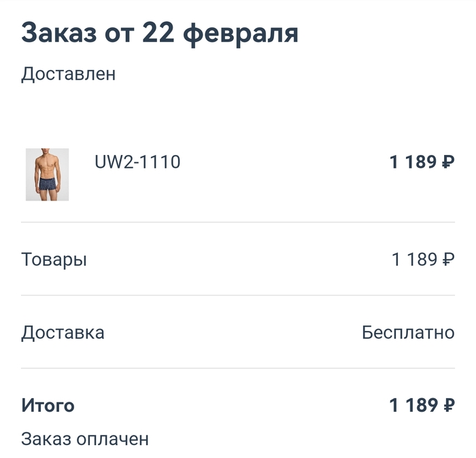Tap the number 22 in the order heading
Screen dimensions: 476x458
pyautogui.click(x=158, y=33)
